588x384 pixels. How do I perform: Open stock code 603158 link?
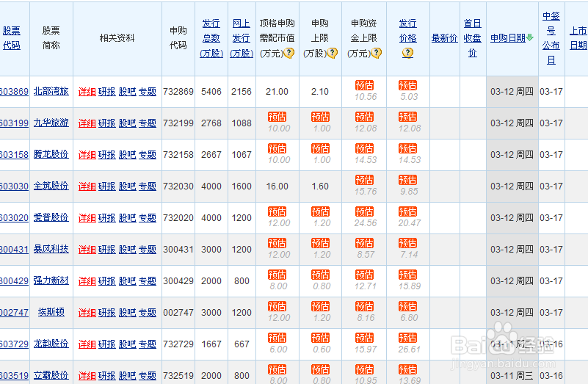[14, 154]
